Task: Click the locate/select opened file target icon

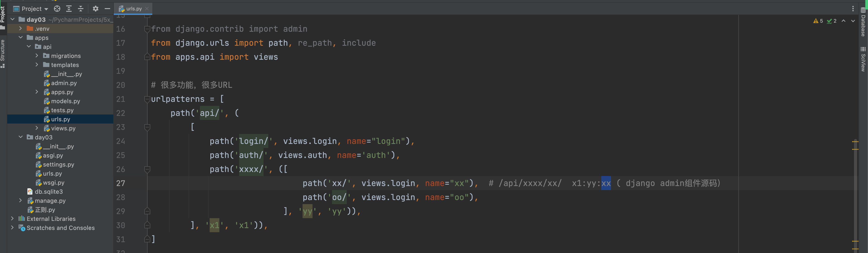Action: click(x=57, y=9)
